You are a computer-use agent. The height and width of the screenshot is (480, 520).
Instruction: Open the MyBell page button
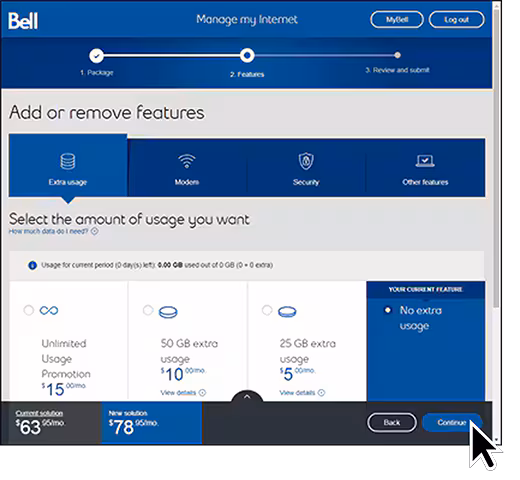[x=397, y=20]
